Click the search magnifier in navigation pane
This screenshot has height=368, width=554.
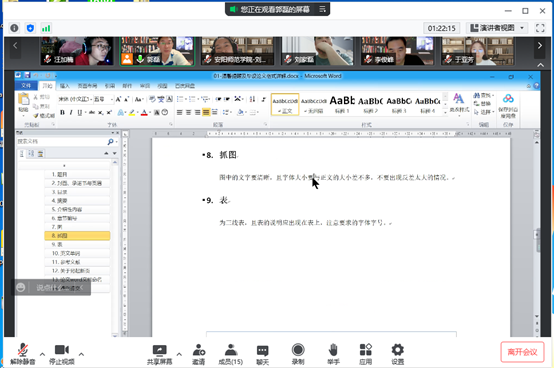click(111, 142)
